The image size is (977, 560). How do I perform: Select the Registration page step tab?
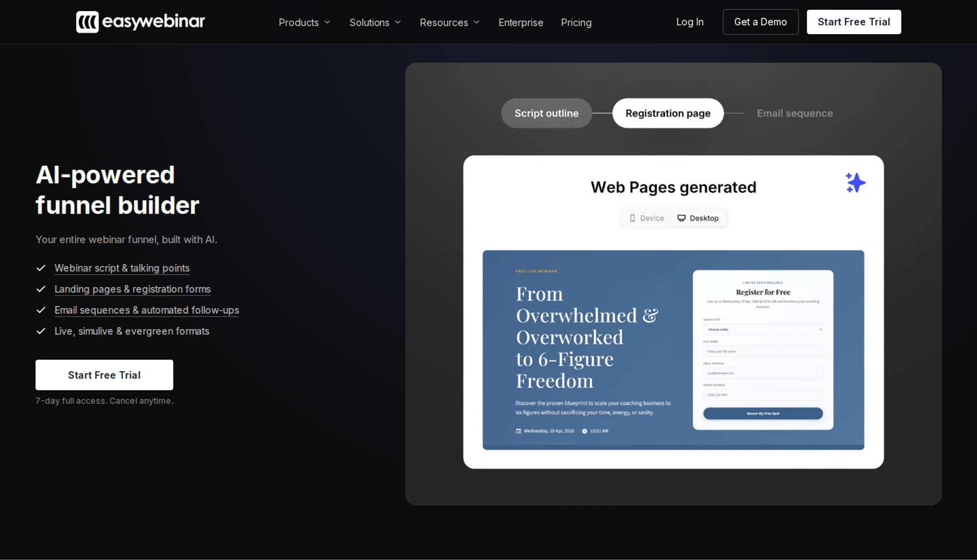(668, 113)
